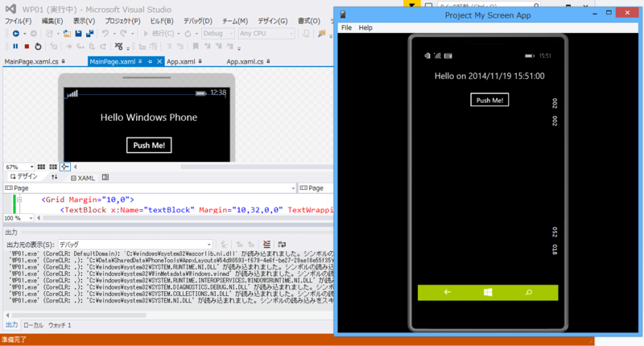Toggle pin on MainPage.xaml tab
Image resolution: width=644 pixels, height=346 pixels.
pos(150,62)
